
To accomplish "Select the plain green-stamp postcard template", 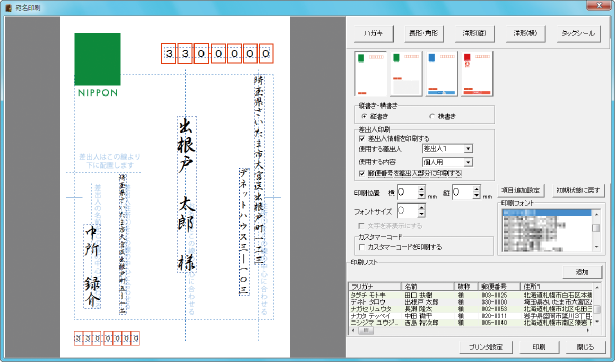I will [x=370, y=73].
